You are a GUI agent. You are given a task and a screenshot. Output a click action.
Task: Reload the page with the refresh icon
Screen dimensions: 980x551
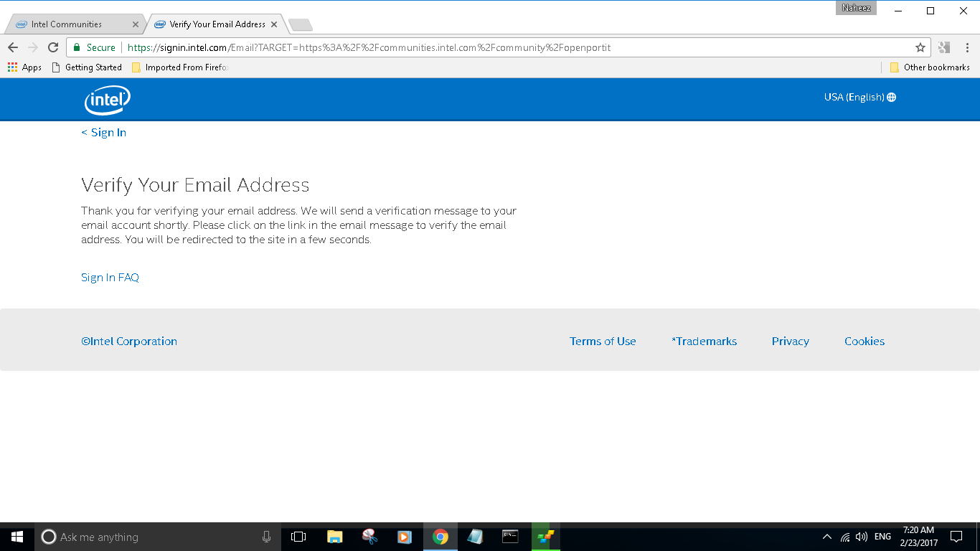pyautogui.click(x=52, y=47)
